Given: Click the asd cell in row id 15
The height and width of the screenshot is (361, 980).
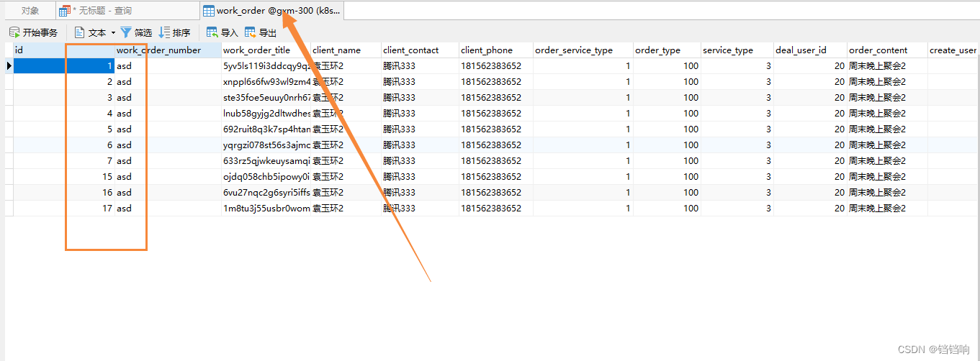Looking at the screenshot, I should [x=168, y=176].
